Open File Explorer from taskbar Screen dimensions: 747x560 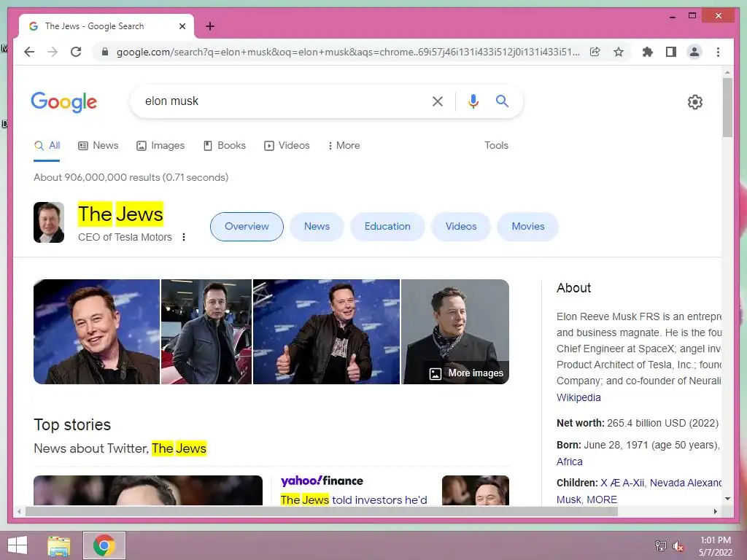(59, 545)
